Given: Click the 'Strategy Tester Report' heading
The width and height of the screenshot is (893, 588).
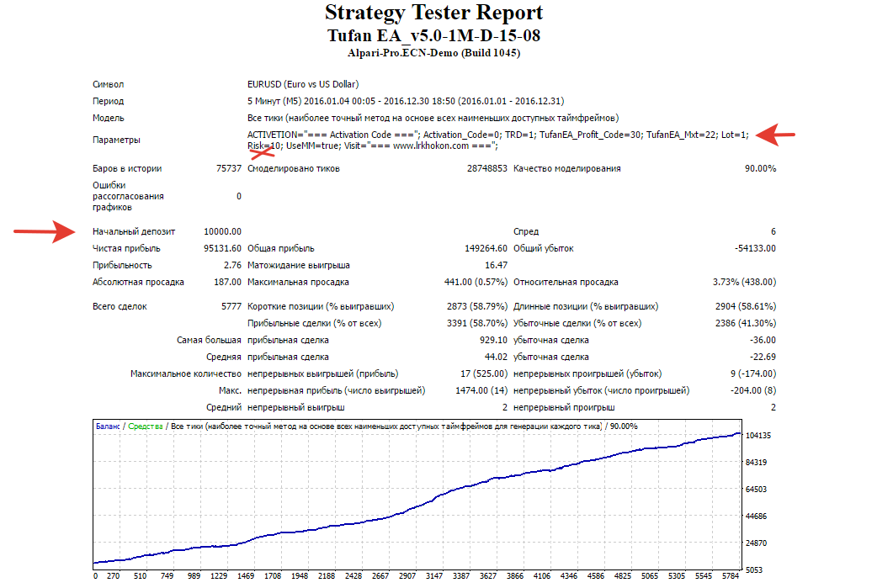Looking at the screenshot, I should [433, 13].
